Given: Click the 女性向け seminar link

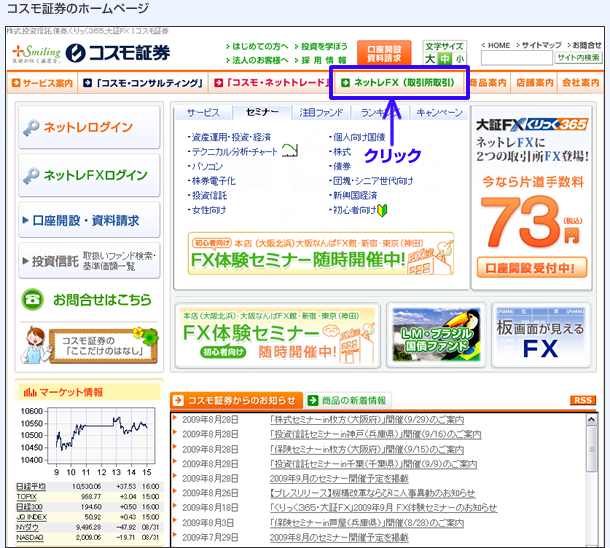Looking at the screenshot, I should pyautogui.click(x=207, y=210).
